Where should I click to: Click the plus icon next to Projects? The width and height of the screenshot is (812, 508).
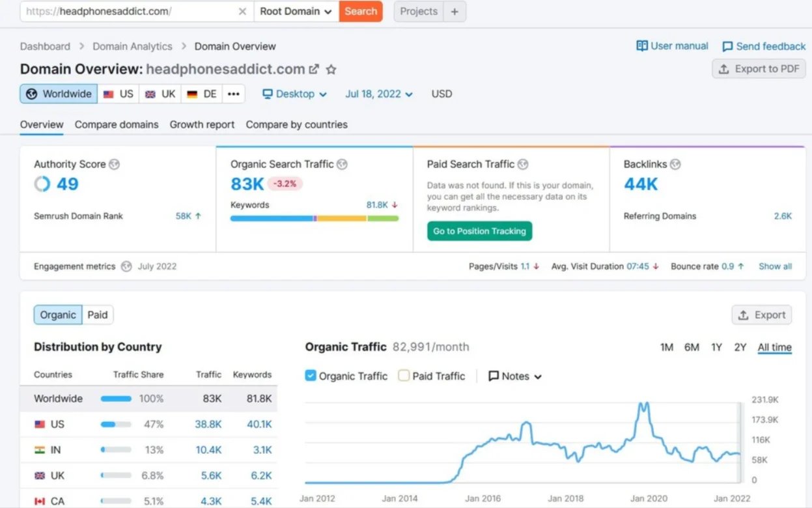click(455, 12)
